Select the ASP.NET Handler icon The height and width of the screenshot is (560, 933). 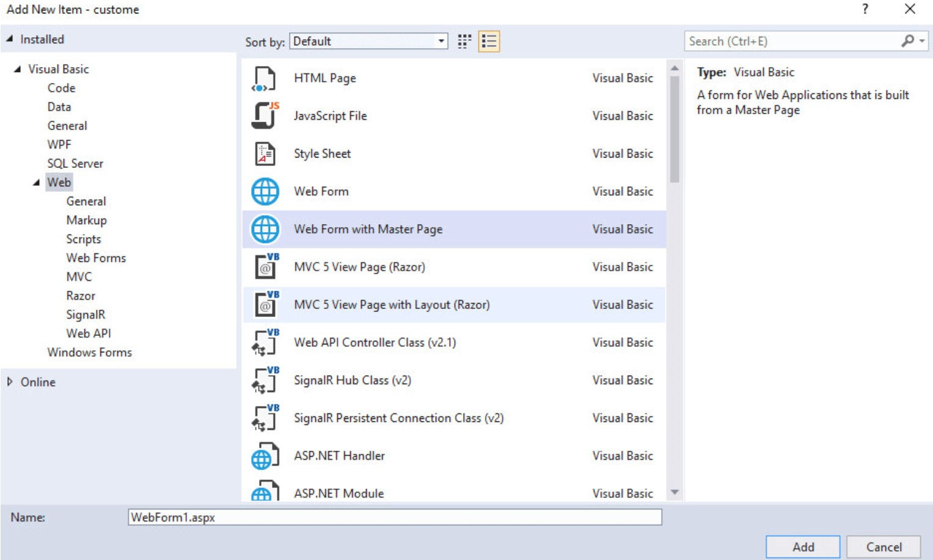[265, 456]
